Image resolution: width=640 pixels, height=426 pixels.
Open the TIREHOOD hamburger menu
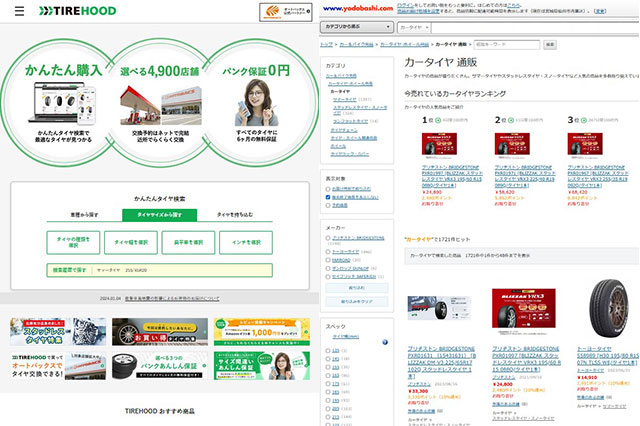click(19, 11)
